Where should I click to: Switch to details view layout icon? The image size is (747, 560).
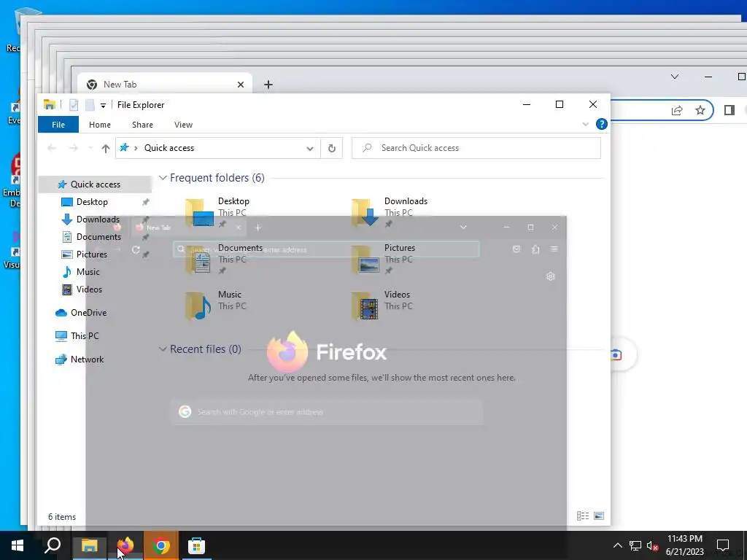pyautogui.click(x=583, y=516)
